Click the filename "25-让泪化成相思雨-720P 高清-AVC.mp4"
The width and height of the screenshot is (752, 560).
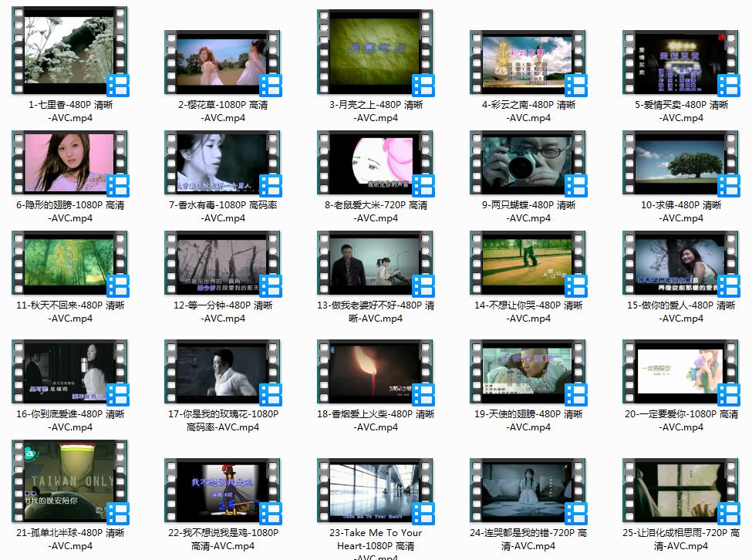coord(682,539)
